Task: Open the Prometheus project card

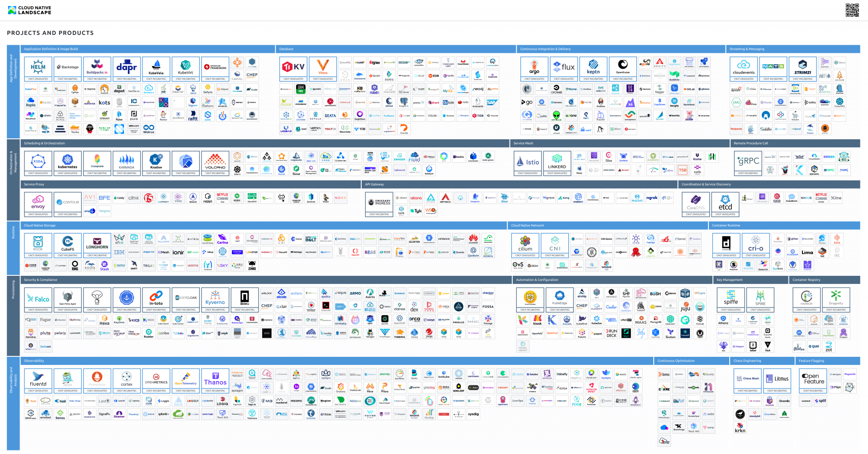Action: click(x=97, y=381)
